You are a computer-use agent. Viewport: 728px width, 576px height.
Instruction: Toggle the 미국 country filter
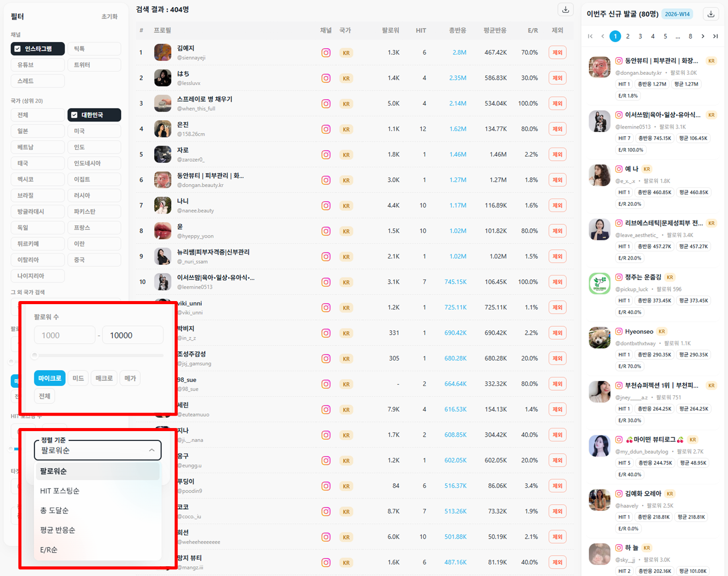click(94, 131)
